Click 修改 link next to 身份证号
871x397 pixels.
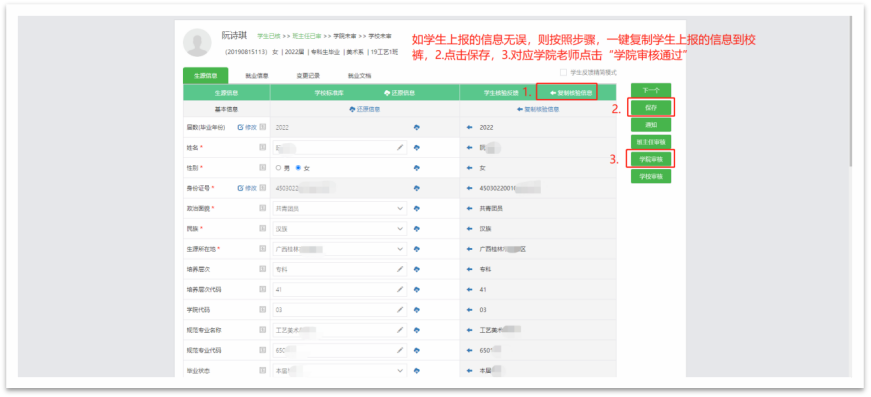tap(247, 188)
